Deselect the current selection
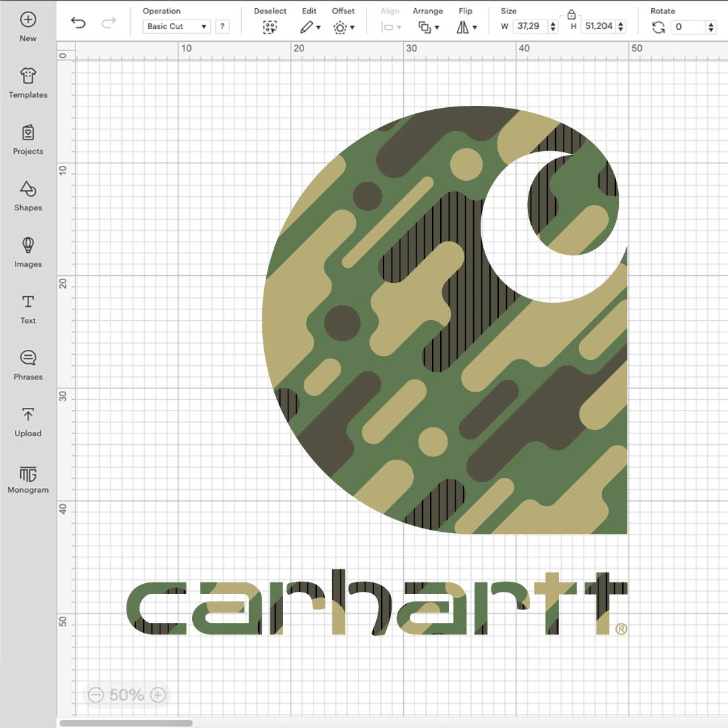 point(270,27)
